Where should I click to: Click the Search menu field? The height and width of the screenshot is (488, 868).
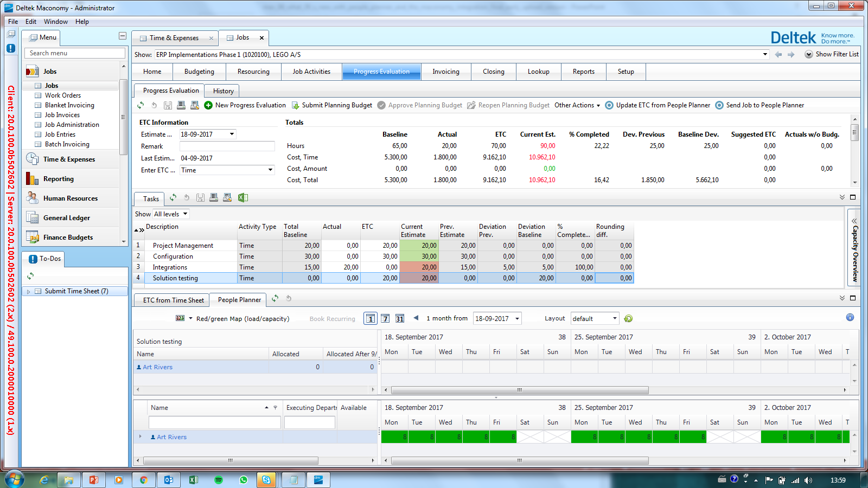(x=75, y=53)
